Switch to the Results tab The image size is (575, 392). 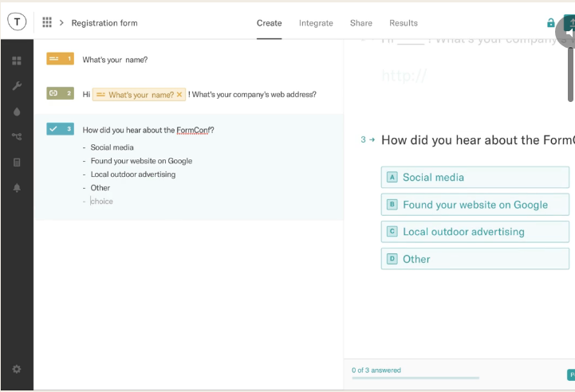[x=404, y=23]
